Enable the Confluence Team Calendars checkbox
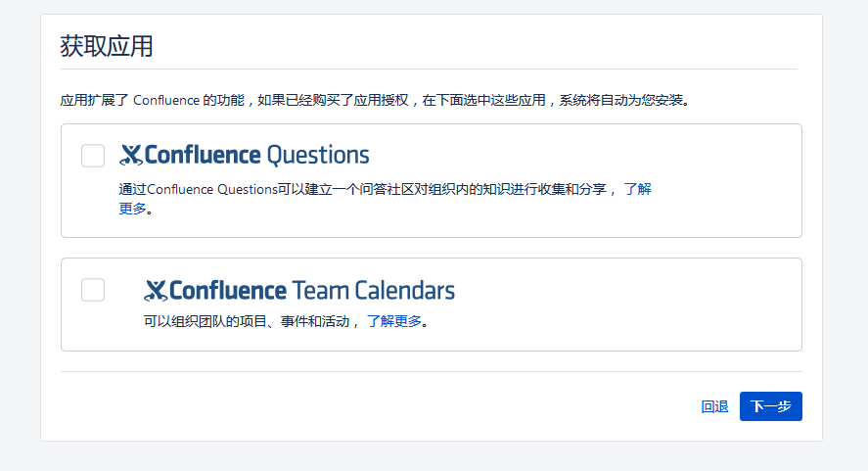This screenshot has height=471, width=868. [93, 290]
